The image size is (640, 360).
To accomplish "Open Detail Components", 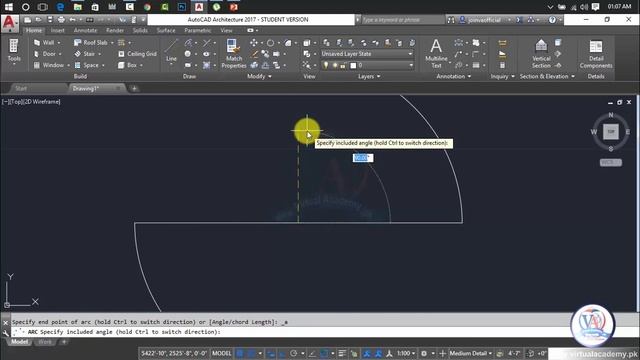I will pyautogui.click(x=596, y=53).
